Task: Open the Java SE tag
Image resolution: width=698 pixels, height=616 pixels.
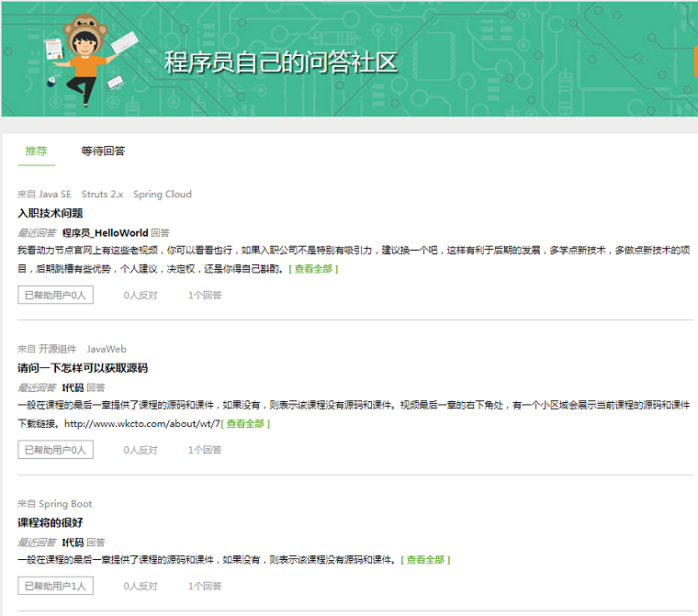Action: coord(54,195)
